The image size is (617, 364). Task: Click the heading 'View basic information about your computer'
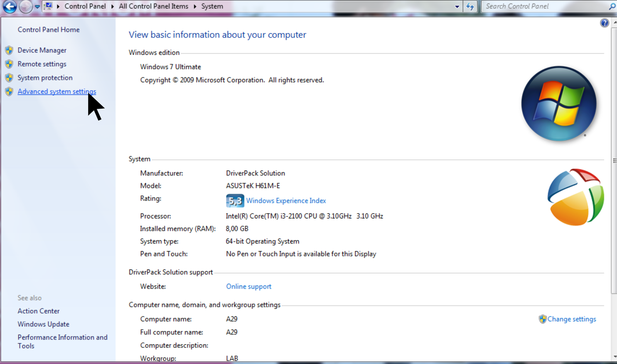point(217,35)
